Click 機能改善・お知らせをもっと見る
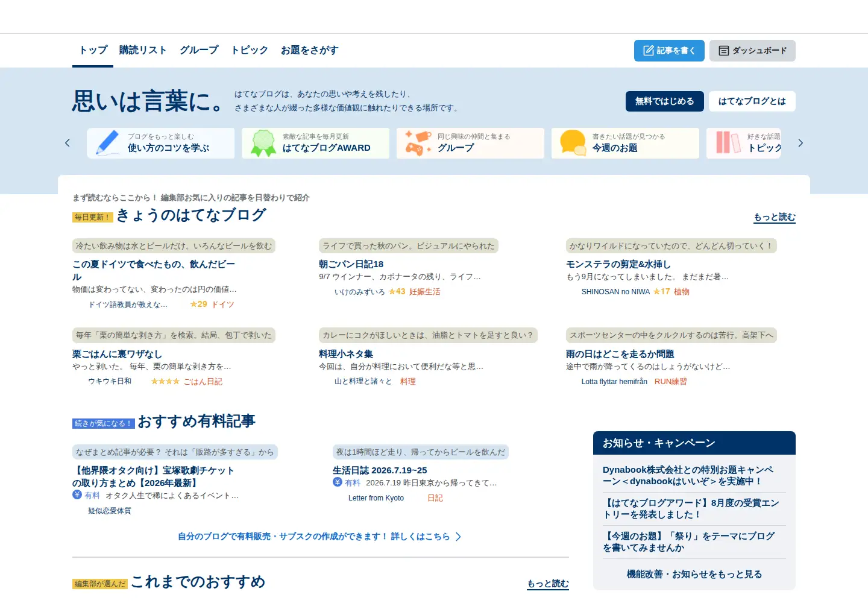Screen dimensions: 868x603 [694, 574]
